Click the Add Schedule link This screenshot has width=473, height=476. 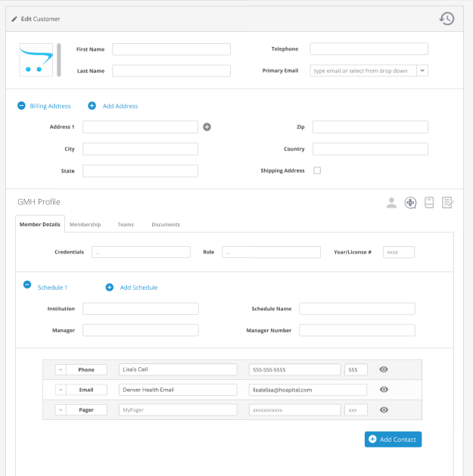coord(138,288)
